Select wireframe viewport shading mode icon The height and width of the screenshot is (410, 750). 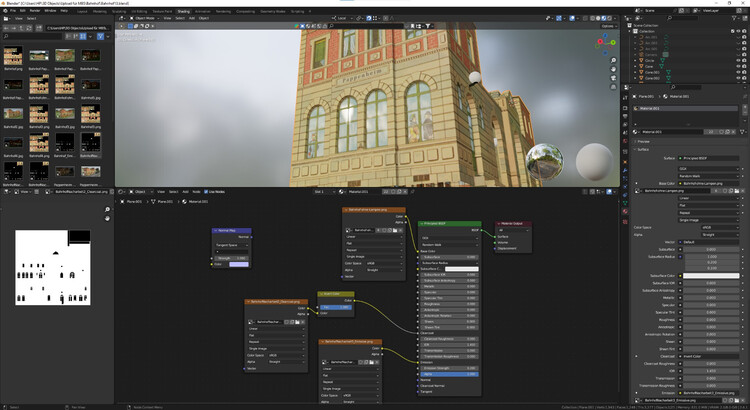pyautogui.click(x=593, y=18)
